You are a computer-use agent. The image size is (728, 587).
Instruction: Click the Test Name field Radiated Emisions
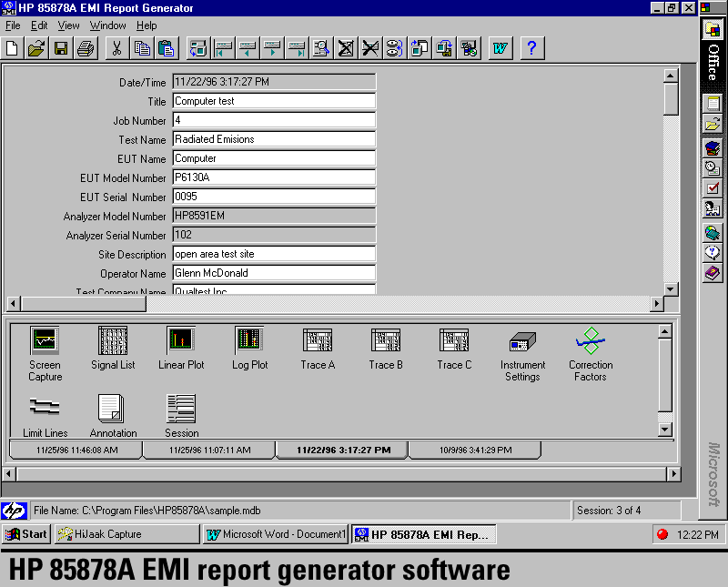coord(274,139)
